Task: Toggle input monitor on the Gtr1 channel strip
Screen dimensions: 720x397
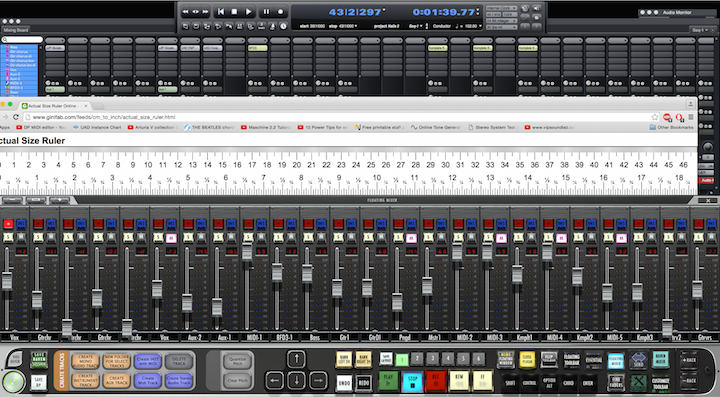Action: 351,224
